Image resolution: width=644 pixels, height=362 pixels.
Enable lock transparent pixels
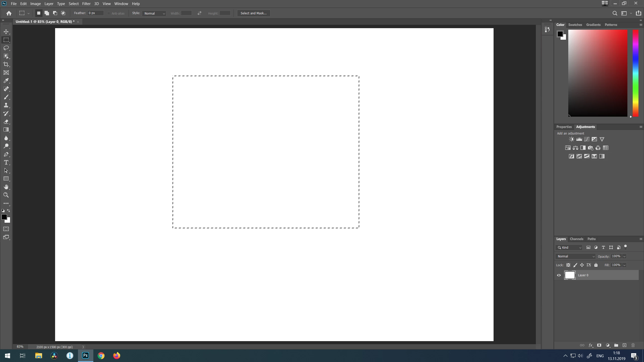click(568, 265)
